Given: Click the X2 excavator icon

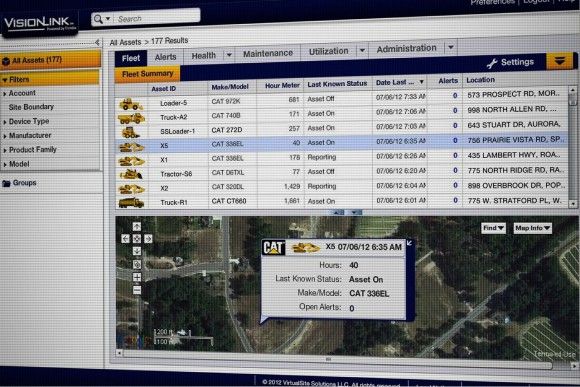Looking at the screenshot, I should tap(131, 189).
